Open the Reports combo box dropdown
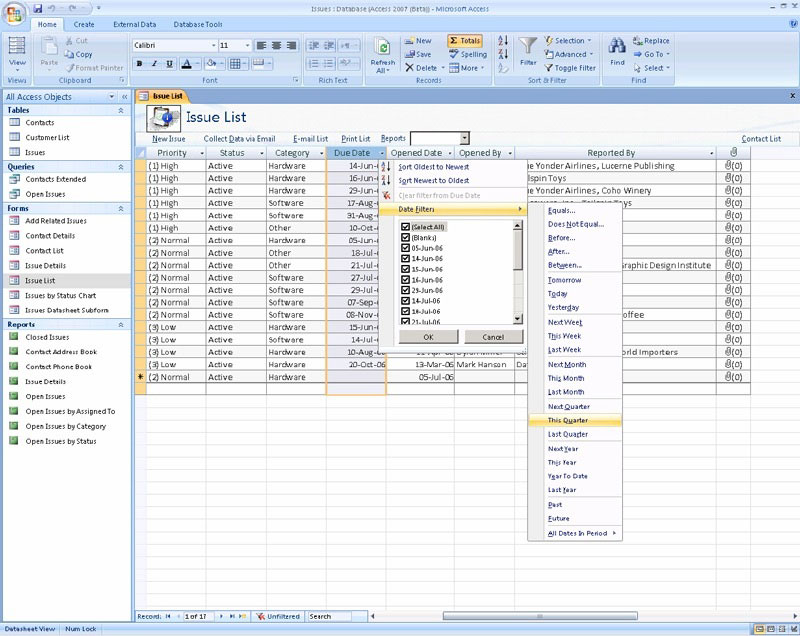This screenshot has height=636, width=800. (x=464, y=139)
